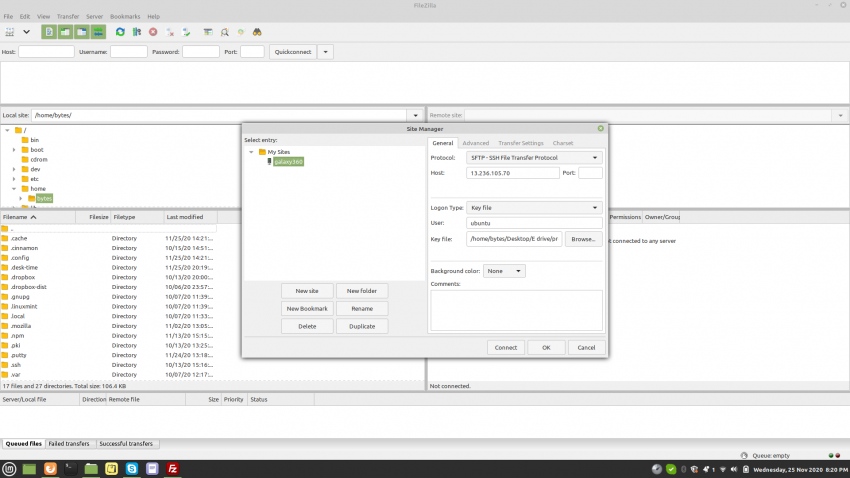Screen dimensions: 850x478
Task: Open the Bookmarks menu
Action: [x=125, y=17]
